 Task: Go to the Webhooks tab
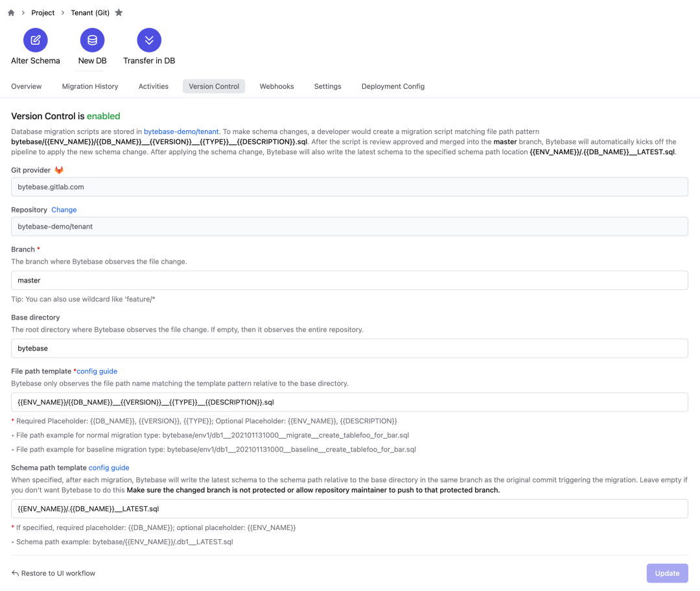click(277, 87)
